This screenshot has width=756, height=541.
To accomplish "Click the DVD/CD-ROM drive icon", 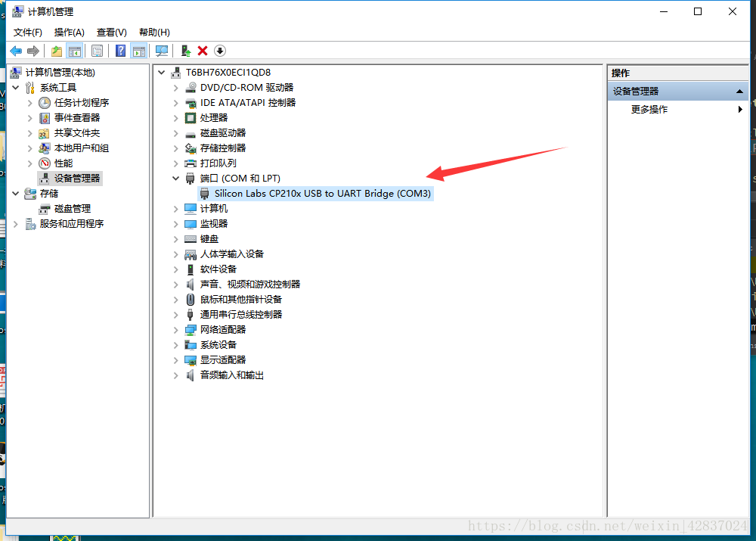I will click(x=191, y=87).
